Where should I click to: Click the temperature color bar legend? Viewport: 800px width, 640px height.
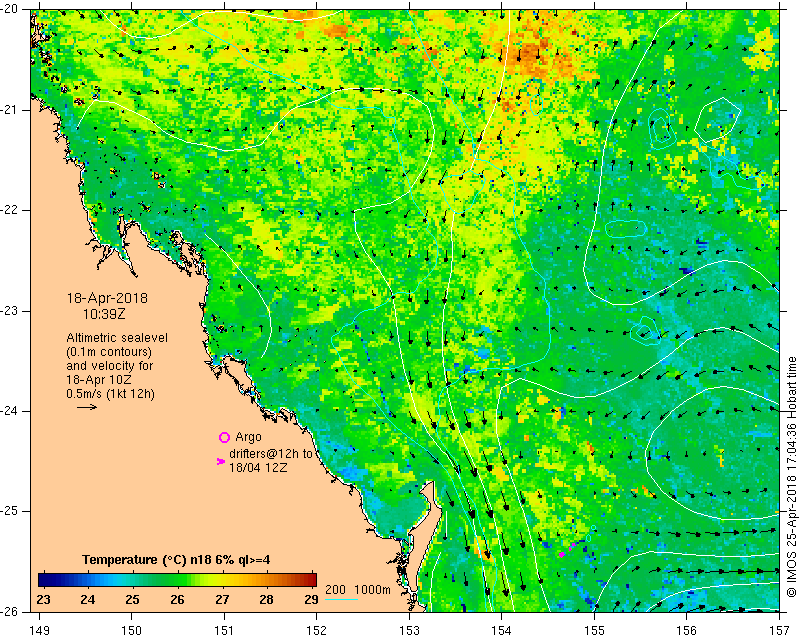point(178,580)
